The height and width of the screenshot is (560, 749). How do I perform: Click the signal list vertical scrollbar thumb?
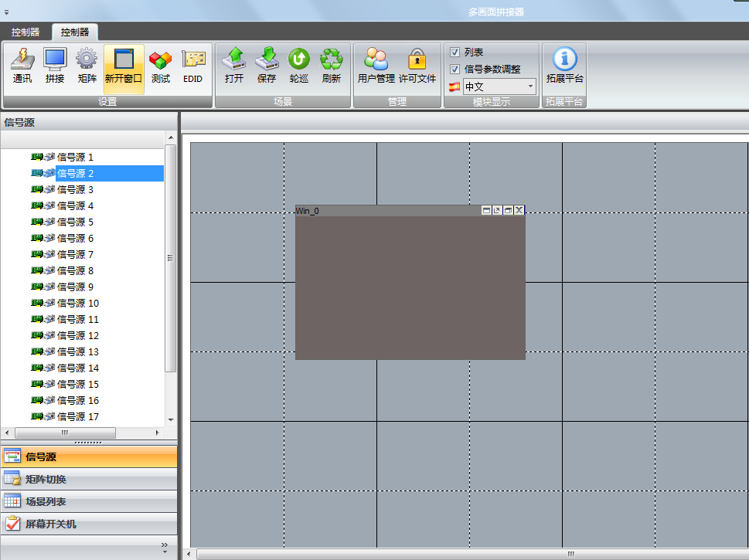[x=171, y=258]
